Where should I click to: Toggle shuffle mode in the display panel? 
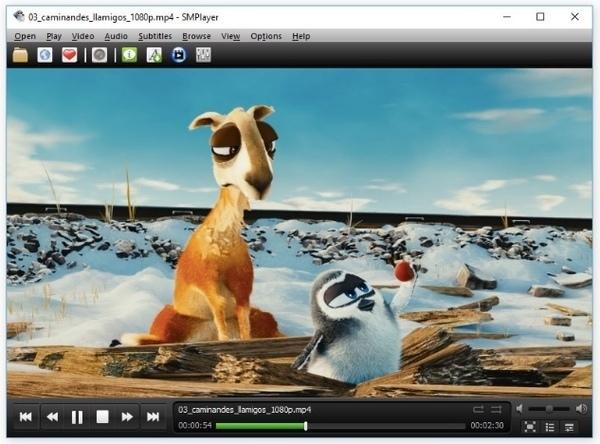coord(496,410)
